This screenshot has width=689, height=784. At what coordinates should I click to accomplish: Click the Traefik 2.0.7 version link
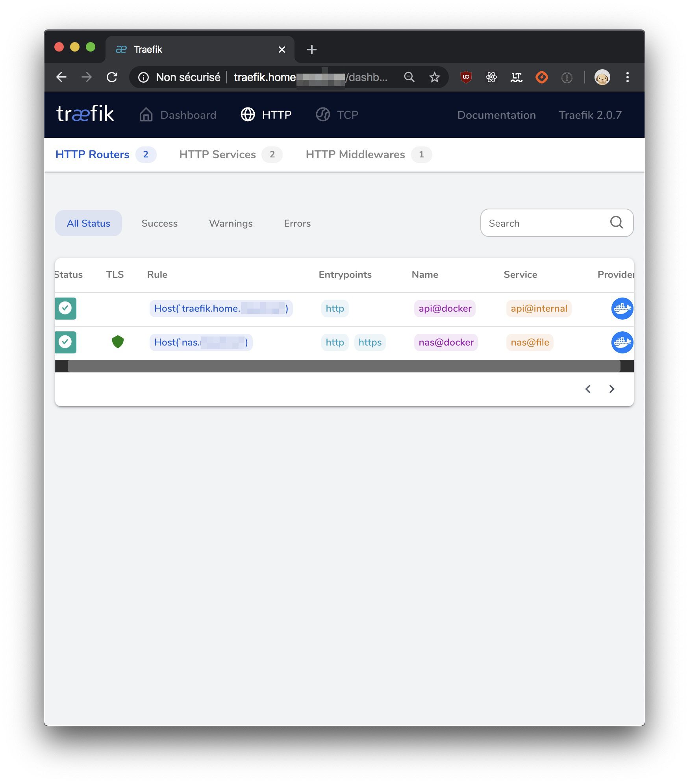(590, 115)
